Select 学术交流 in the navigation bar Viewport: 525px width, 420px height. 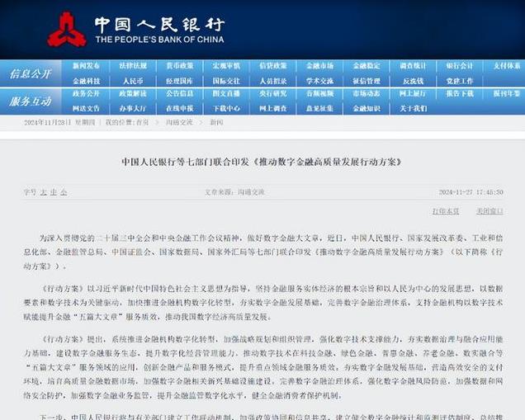pos(319,81)
